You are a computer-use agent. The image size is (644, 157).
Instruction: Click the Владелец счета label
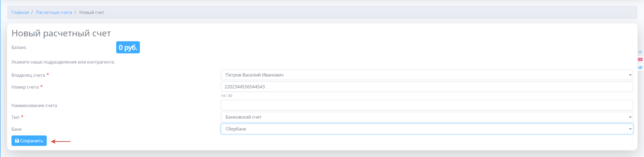(28, 75)
